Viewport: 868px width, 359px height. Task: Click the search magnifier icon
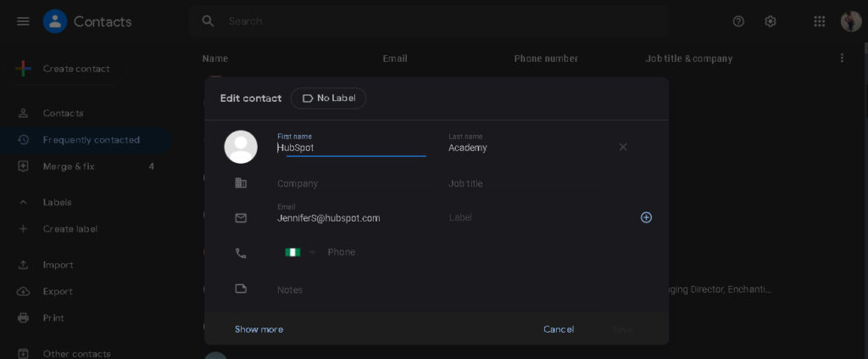pyautogui.click(x=209, y=21)
